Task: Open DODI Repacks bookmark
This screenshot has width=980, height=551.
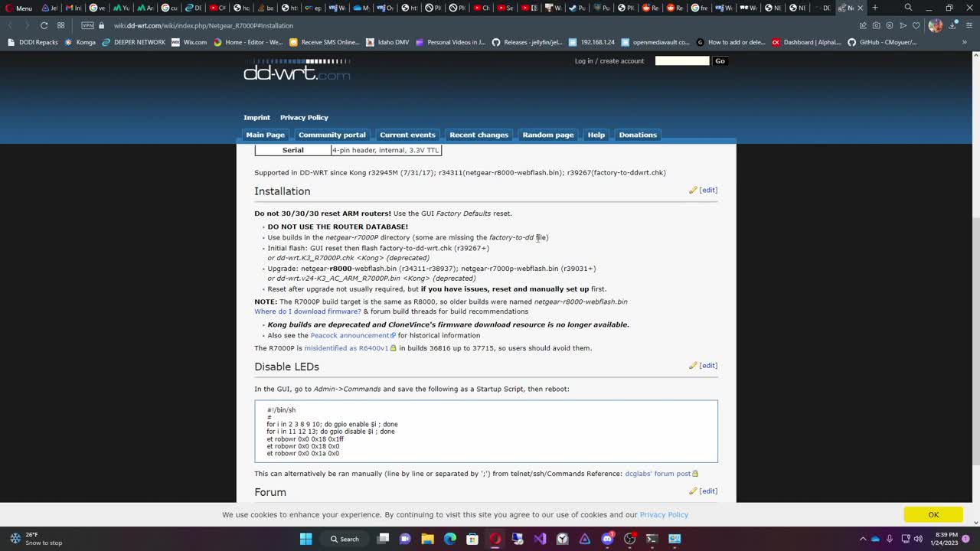Action: (32, 42)
